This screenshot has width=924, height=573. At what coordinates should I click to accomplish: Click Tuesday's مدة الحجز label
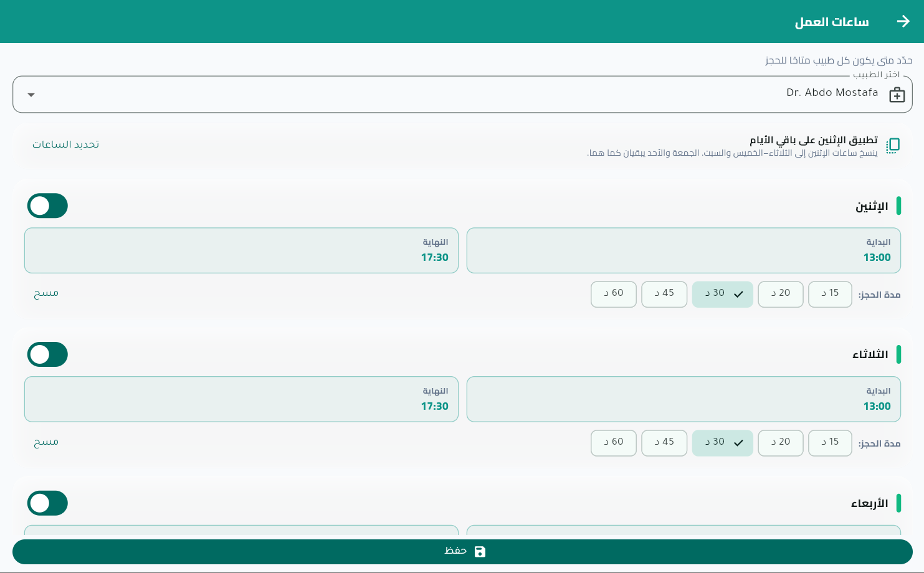pyautogui.click(x=879, y=443)
